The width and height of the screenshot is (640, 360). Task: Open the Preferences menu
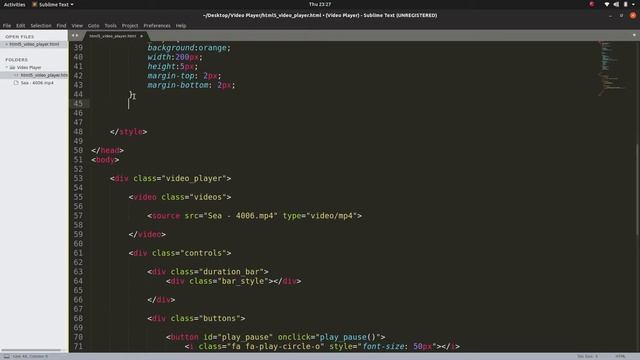click(157, 25)
